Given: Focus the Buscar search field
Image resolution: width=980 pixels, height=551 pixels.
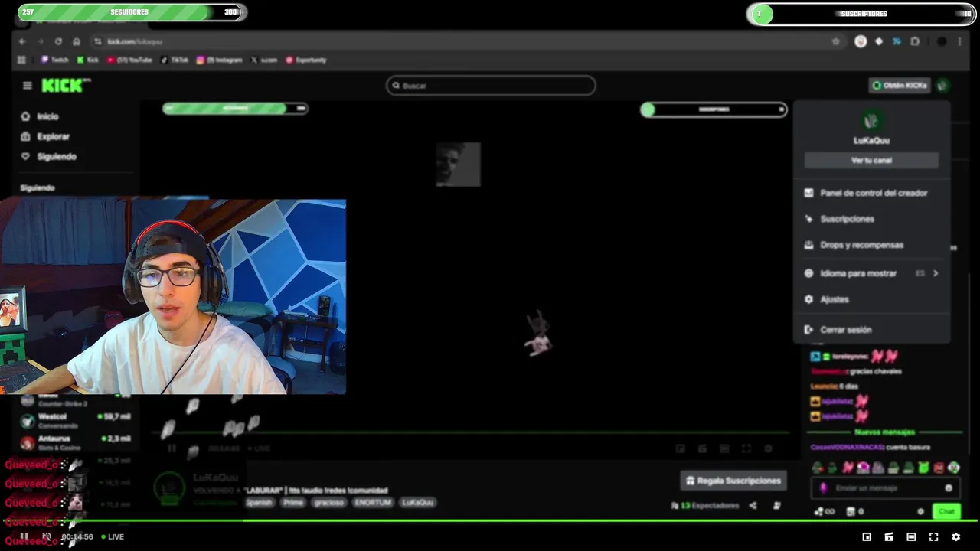Looking at the screenshot, I should coord(491,86).
